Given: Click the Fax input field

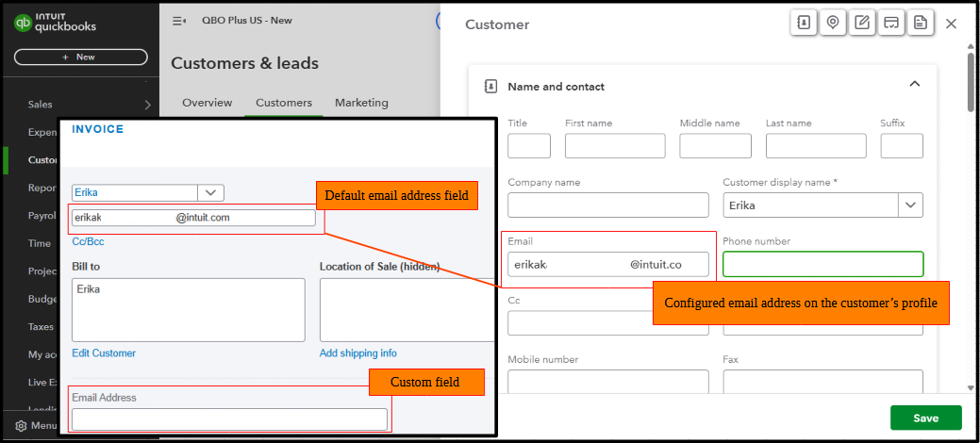Looking at the screenshot, I should click(x=823, y=381).
